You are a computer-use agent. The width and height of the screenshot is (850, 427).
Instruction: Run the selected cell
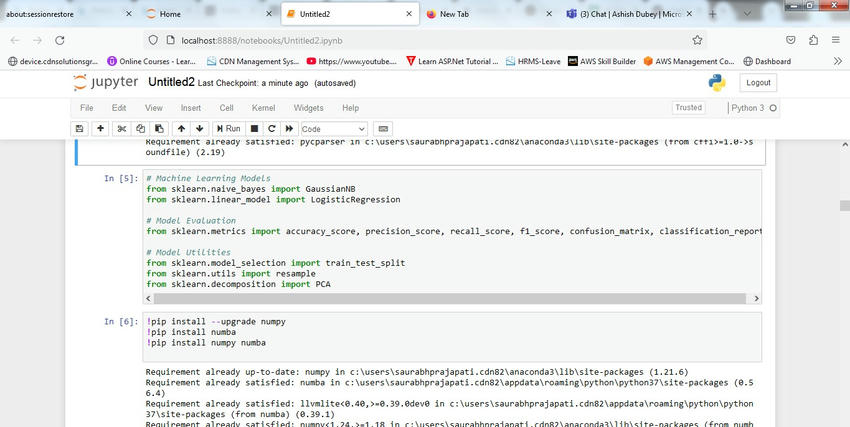tap(228, 129)
